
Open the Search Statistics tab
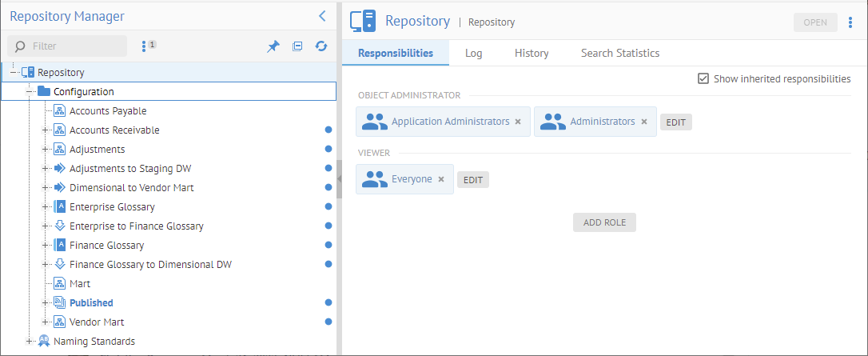point(619,53)
